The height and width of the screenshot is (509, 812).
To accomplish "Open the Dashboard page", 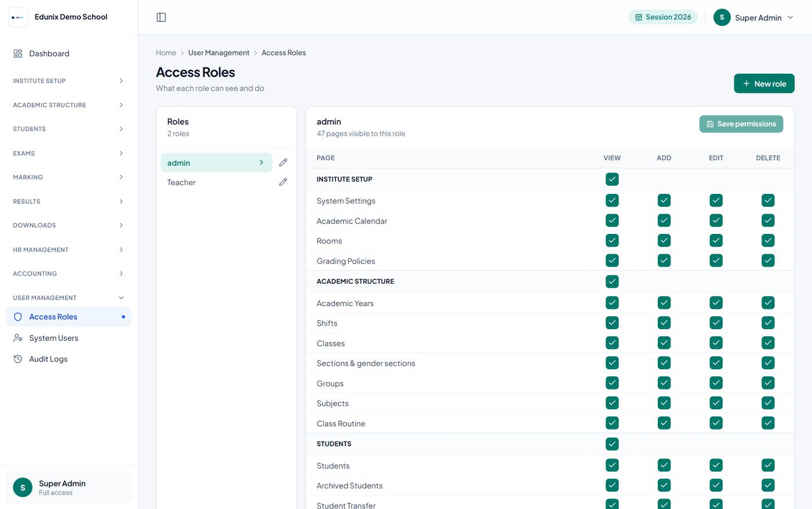I will (68, 53).
